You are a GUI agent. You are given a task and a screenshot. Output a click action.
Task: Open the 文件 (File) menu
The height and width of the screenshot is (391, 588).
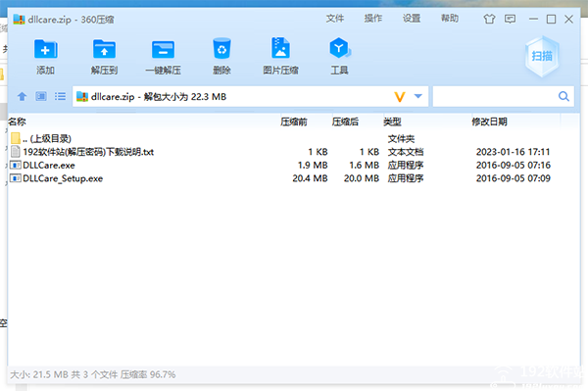[335, 19]
